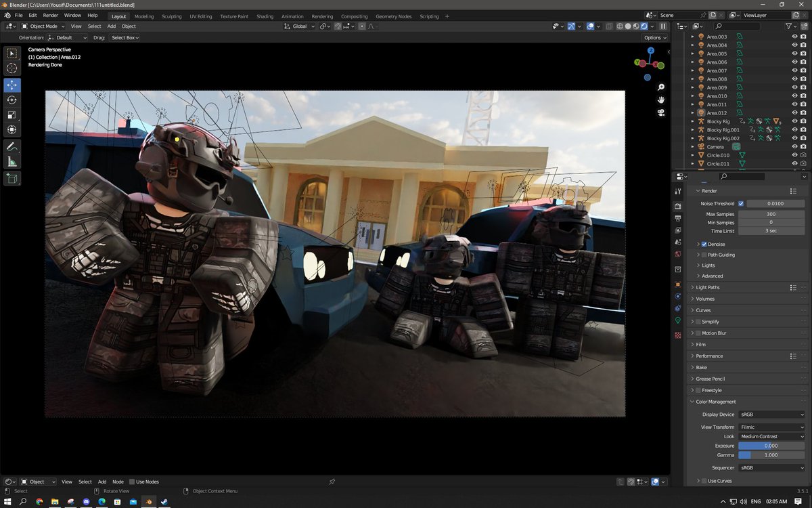Click the pan view hand icon
This screenshot has width=812, height=508.
pyautogui.click(x=661, y=100)
